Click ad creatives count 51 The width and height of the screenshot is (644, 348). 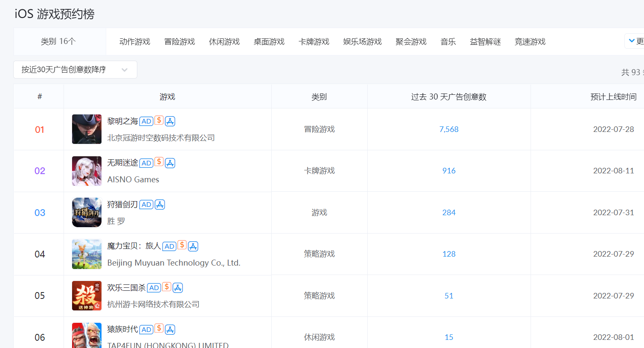449,296
